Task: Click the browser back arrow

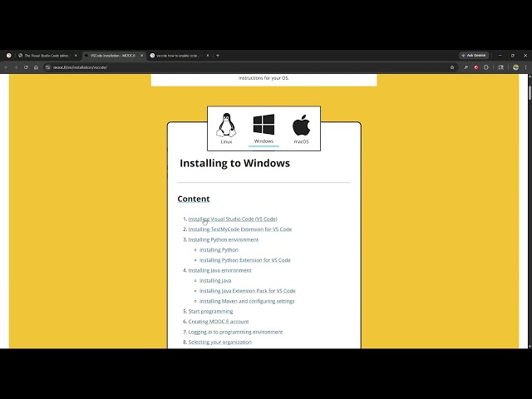Action: pos(6,67)
